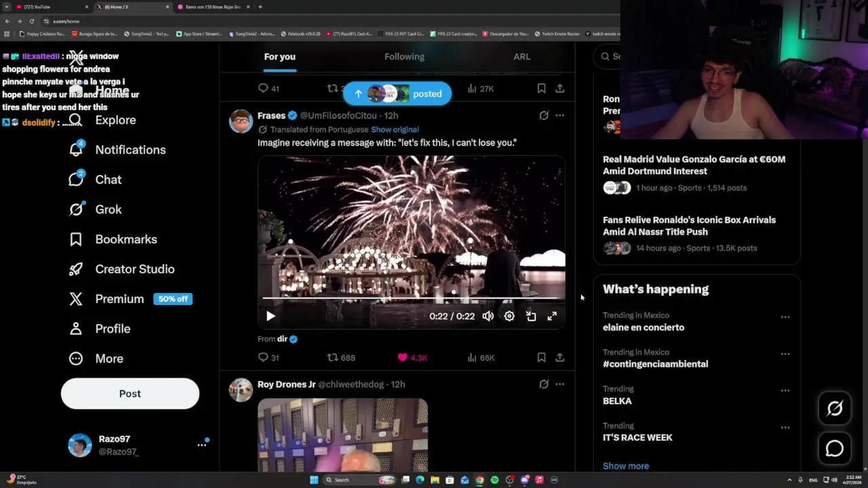Open Roy Drones Jr video thumbnail
The image size is (868, 488).
pos(342,435)
